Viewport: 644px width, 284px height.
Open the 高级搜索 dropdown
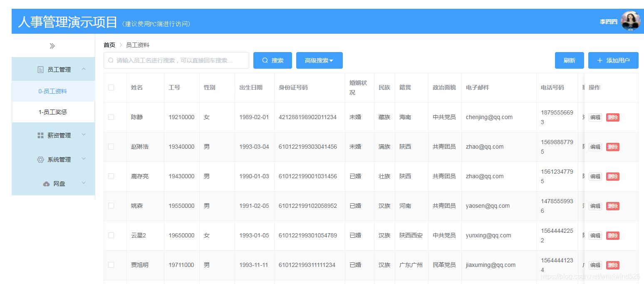pyautogui.click(x=319, y=60)
